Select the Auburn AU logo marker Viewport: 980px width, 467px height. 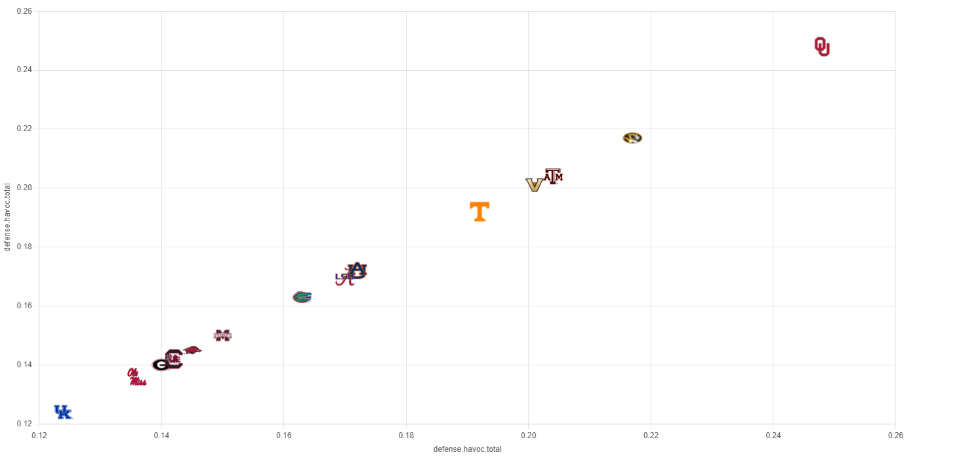358,270
